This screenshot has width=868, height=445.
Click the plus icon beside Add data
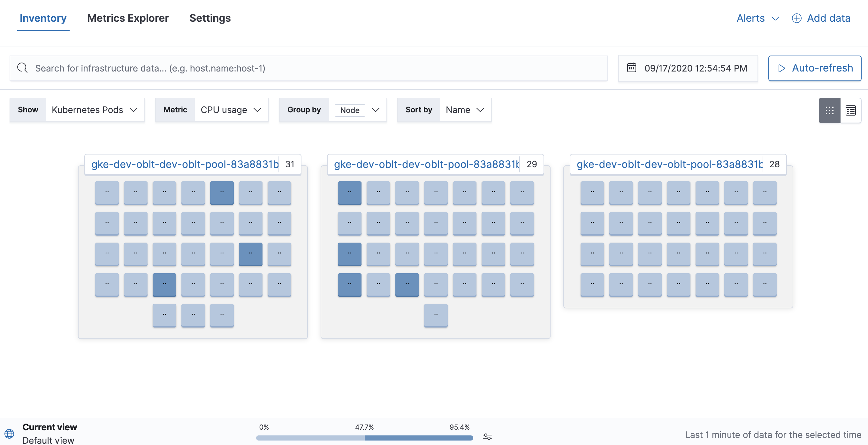click(796, 18)
